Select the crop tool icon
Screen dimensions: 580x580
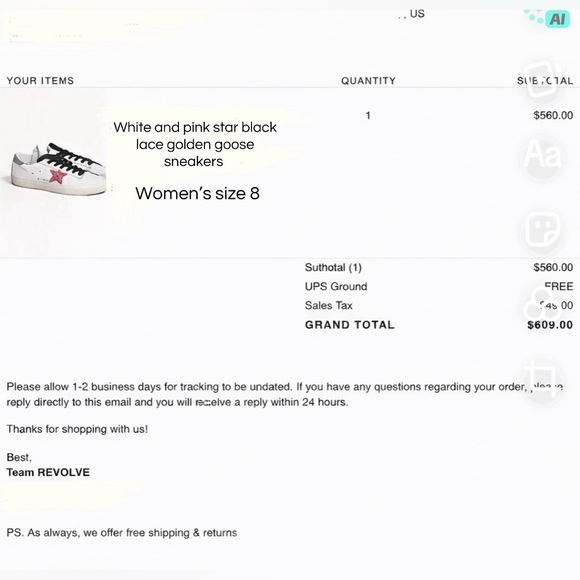click(x=542, y=378)
